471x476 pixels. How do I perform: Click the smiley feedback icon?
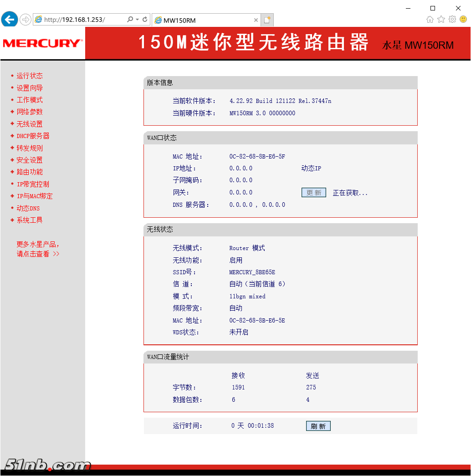pyautogui.click(x=463, y=19)
